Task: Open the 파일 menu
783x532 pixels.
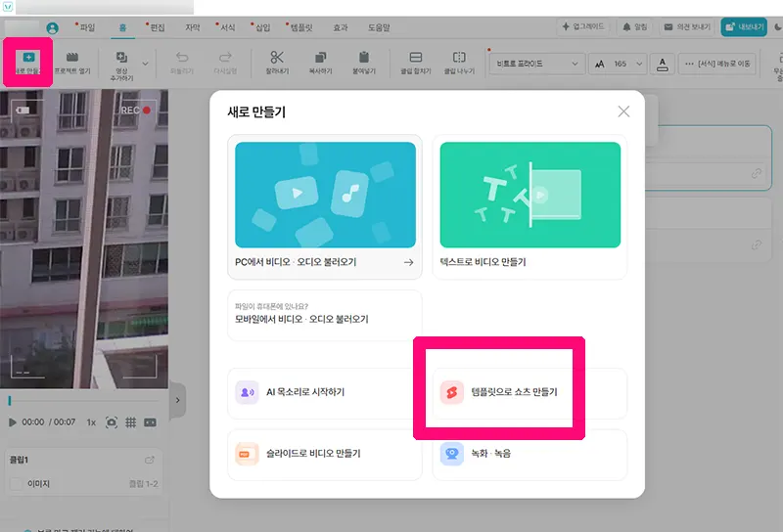Action: 87,27
